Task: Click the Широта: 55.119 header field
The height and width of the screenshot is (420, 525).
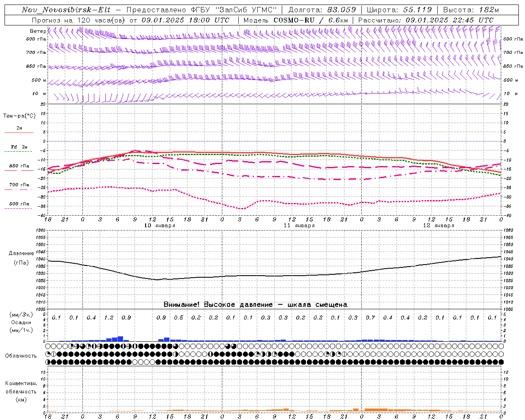Action: click(x=399, y=10)
